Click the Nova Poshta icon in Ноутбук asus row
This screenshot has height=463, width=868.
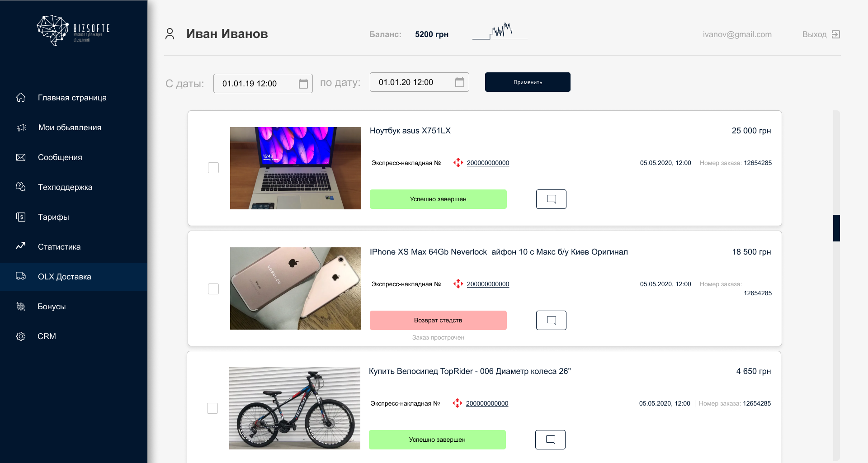point(458,163)
